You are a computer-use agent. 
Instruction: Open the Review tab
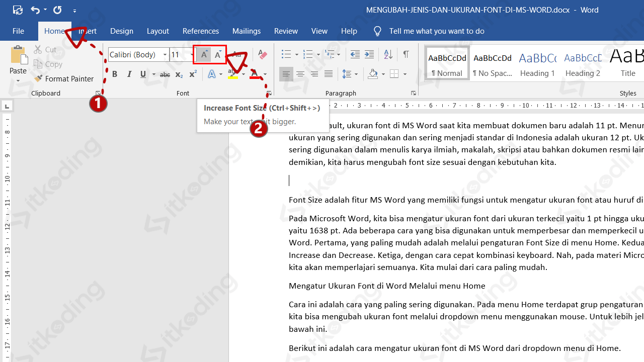[x=286, y=31]
